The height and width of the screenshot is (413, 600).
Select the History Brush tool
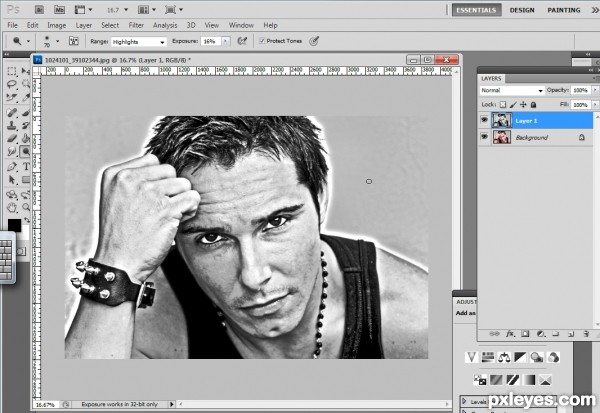pyautogui.click(x=26, y=125)
